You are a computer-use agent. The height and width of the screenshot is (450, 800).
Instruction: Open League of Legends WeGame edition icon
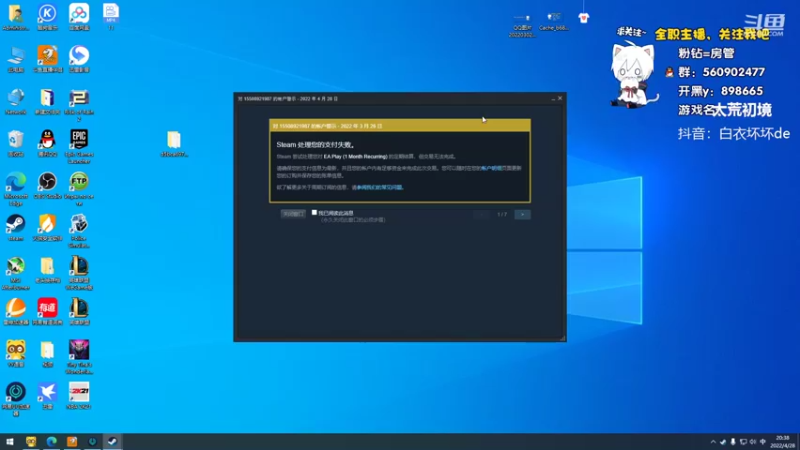tap(79, 273)
